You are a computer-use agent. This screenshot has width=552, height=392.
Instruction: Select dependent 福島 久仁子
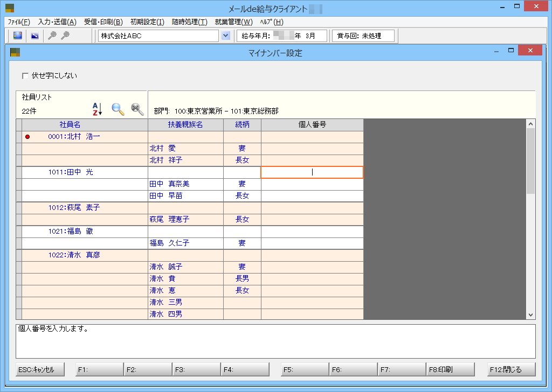(185, 243)
